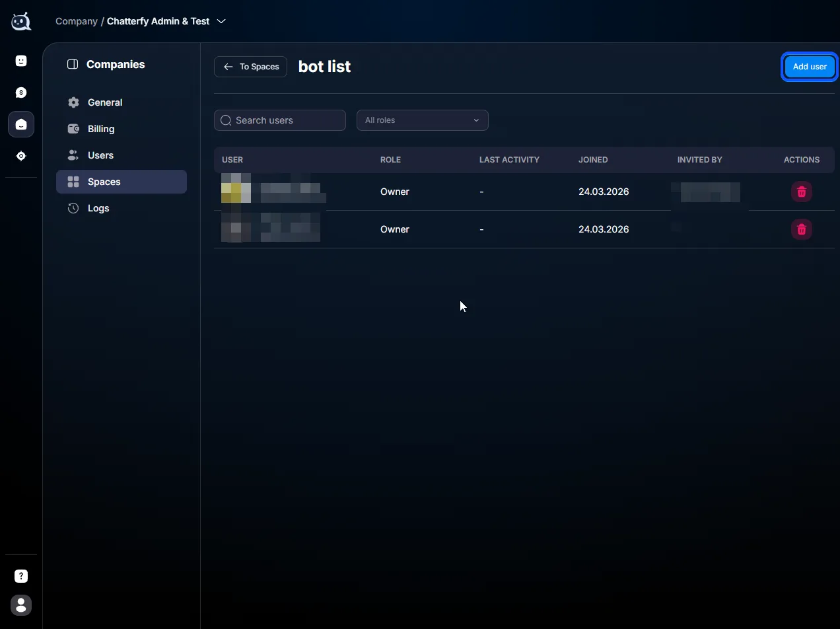Image resolution: width=840 pixels, height=629 pixels.
Task: Click the Users people icon
Action: pyautogui.click(x=73, y=155)
